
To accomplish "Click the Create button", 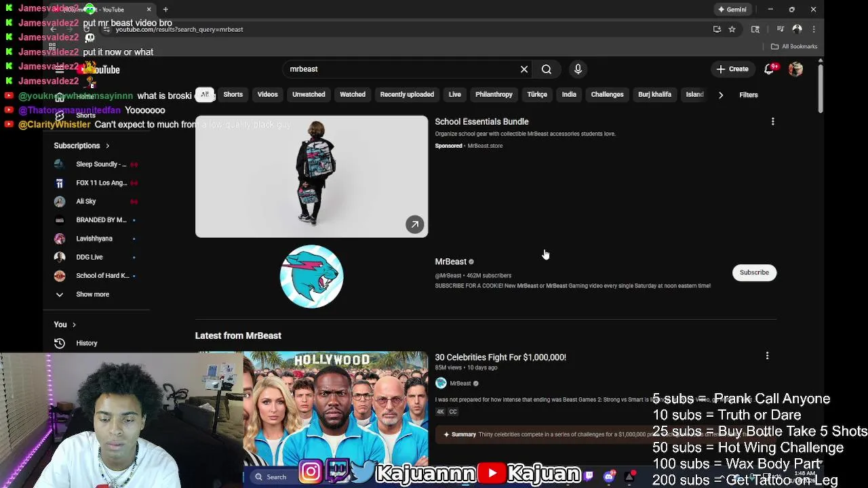I will [x=732, y=69].
